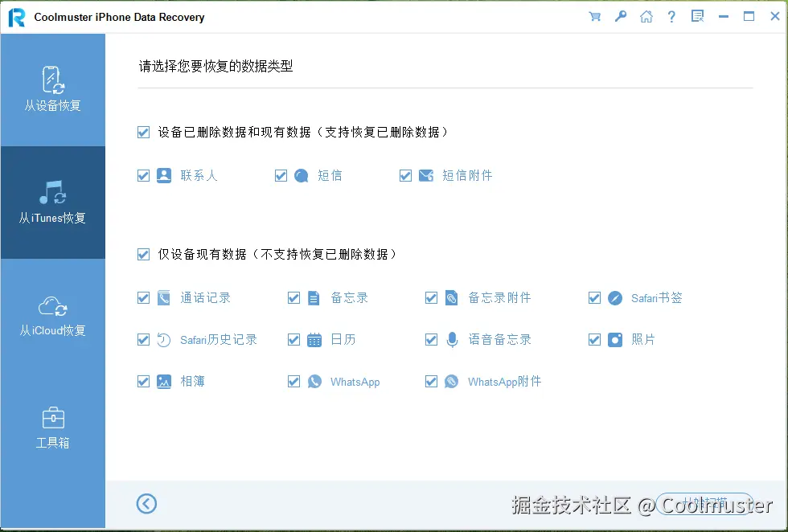Click the shopping cart purchase icon

(595, 16)
